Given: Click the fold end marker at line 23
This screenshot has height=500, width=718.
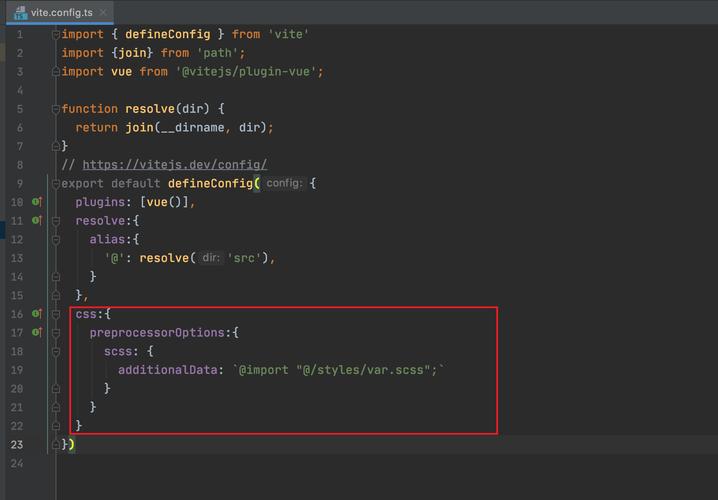Looking at the screenshot, I should tap(56, 445).
